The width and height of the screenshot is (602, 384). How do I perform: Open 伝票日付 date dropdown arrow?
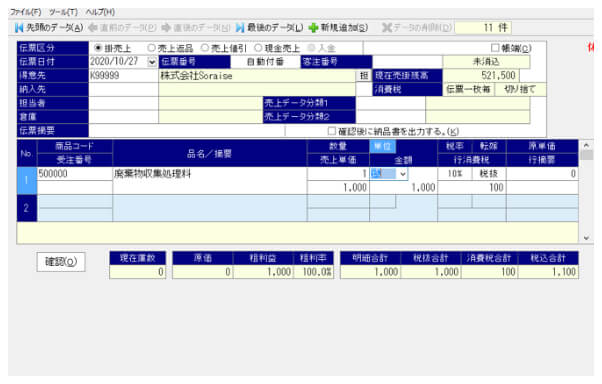152,62
